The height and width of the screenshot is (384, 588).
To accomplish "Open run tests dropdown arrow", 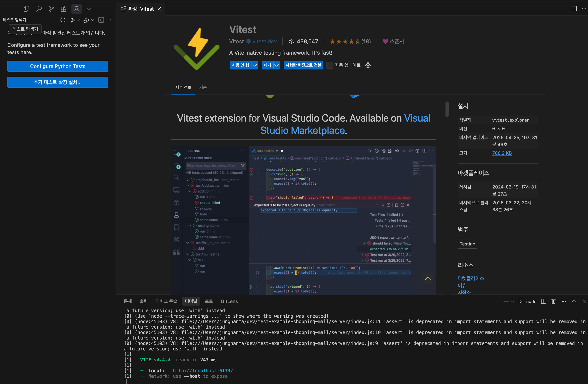I will pos(78,20).
